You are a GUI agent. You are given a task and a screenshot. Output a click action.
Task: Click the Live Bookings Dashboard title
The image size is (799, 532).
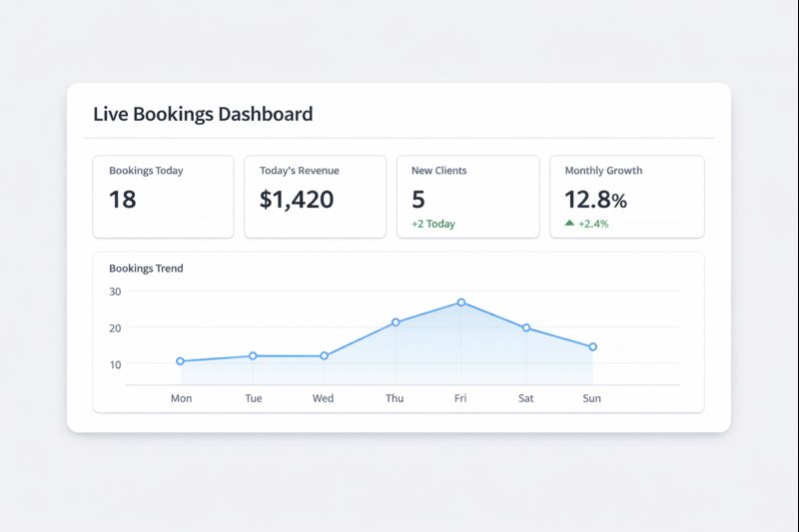click(203, 114)
